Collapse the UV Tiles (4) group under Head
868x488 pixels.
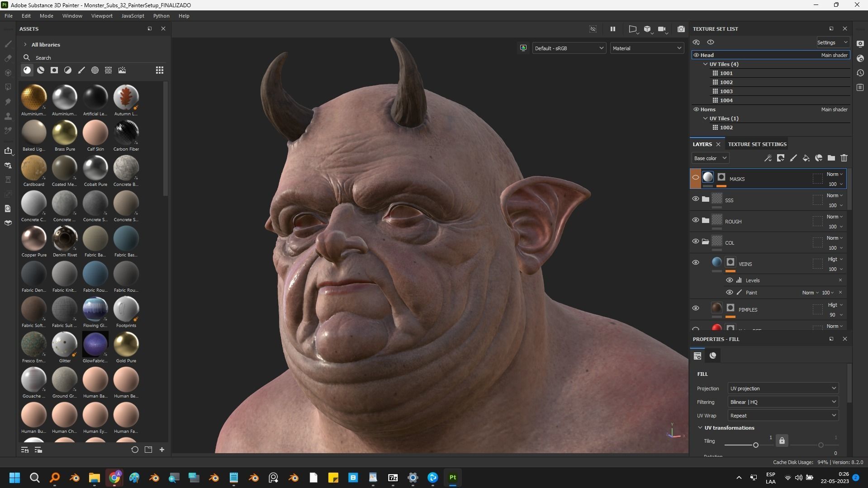point(705,64)
